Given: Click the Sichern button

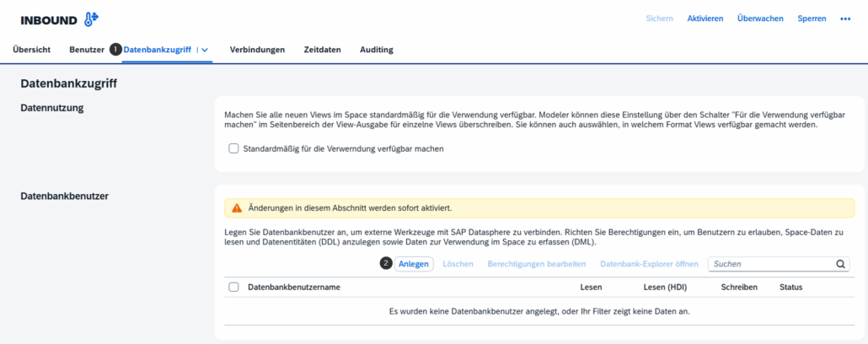Looking at the screenshot, I should tap(659, 19).
